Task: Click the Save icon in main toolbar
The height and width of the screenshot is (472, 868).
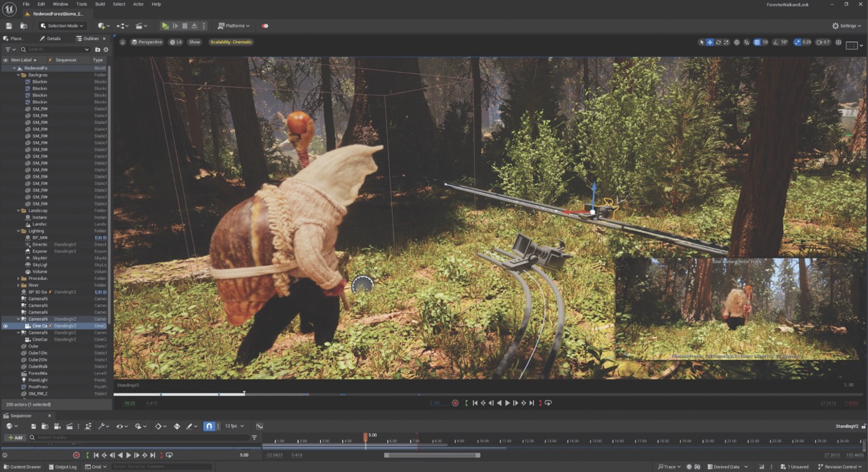Action: pos(9,26)
